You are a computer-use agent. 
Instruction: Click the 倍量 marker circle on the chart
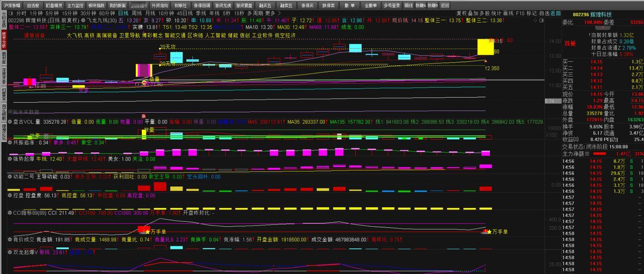(144, 83)
